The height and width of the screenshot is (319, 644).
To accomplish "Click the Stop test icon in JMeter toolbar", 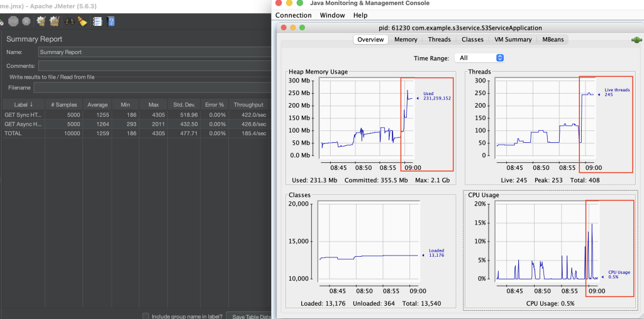I will click(x=14, y=21).
